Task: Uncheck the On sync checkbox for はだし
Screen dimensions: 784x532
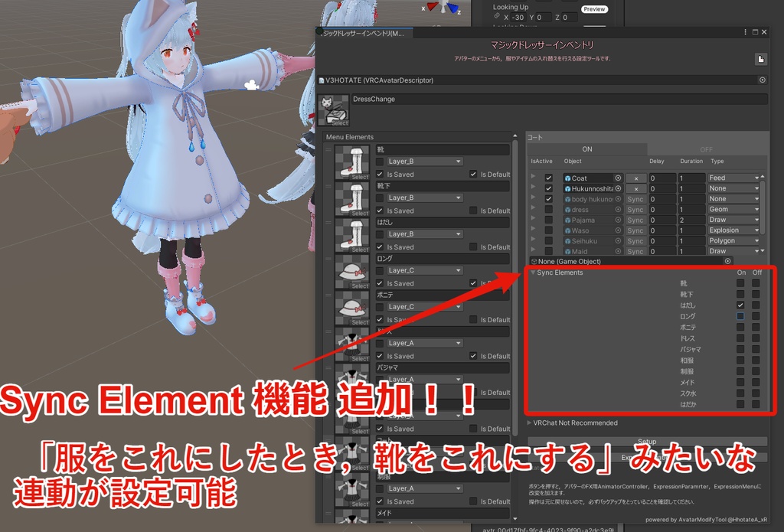Action: tap(740, 305)
